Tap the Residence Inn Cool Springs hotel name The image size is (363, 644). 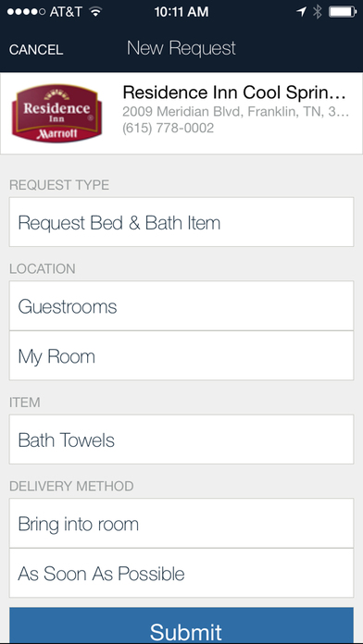click(x=234, y=93)
